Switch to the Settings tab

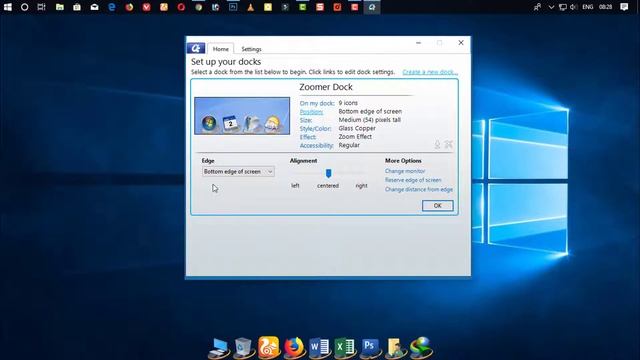coord(251,49)
